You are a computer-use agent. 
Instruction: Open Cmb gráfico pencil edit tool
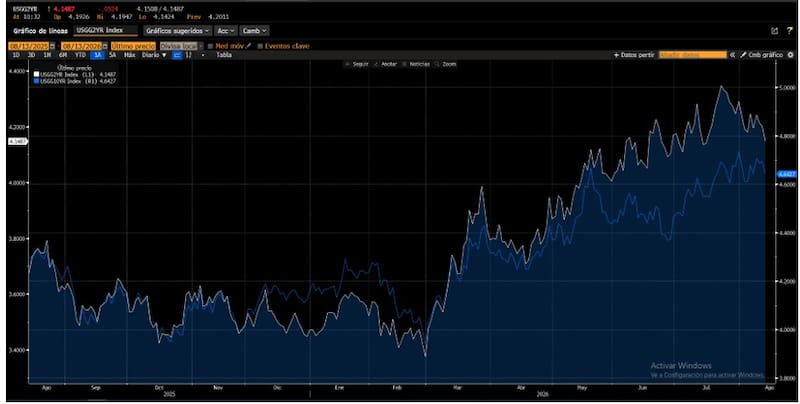761,55
